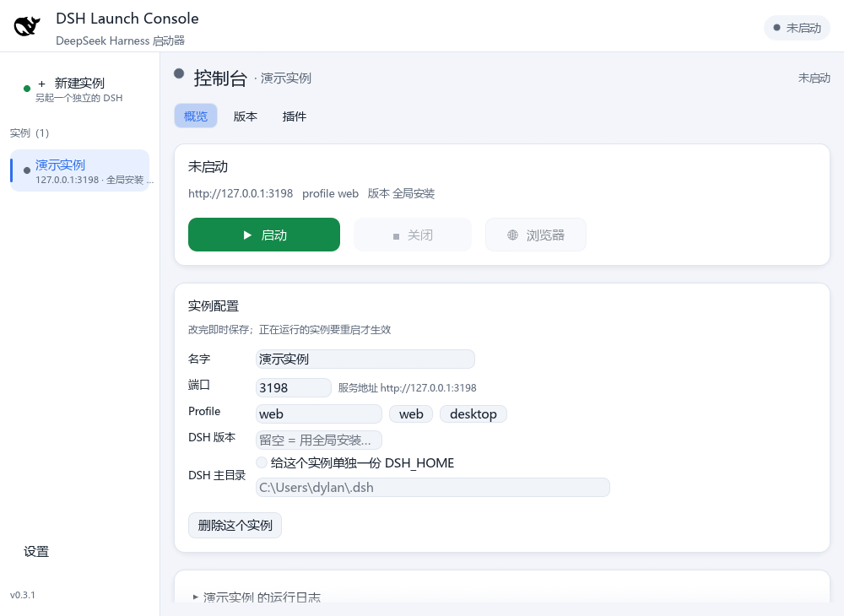Click the DeepSeek Harness 启动器 subtitle
This screenshot has width=844, height=616.
pos(120,41)
